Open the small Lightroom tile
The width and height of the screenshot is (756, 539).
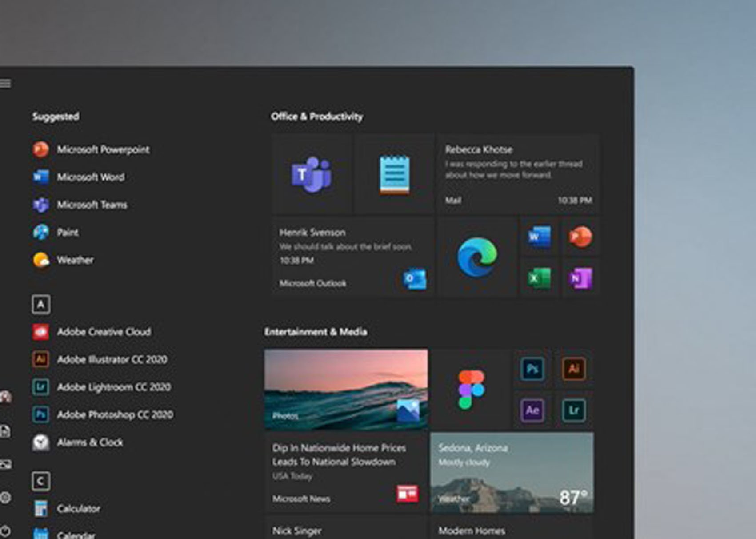click(x=574, y=410)
